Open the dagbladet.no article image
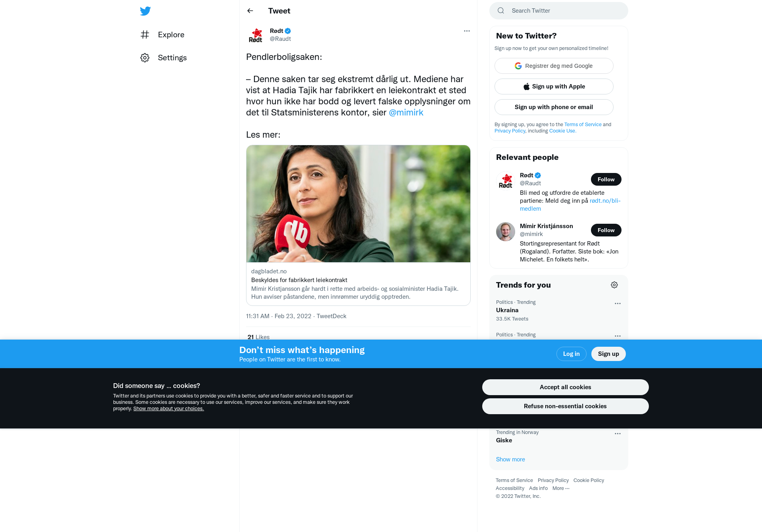The image size is (762, 532). click(x=358, y=204)
